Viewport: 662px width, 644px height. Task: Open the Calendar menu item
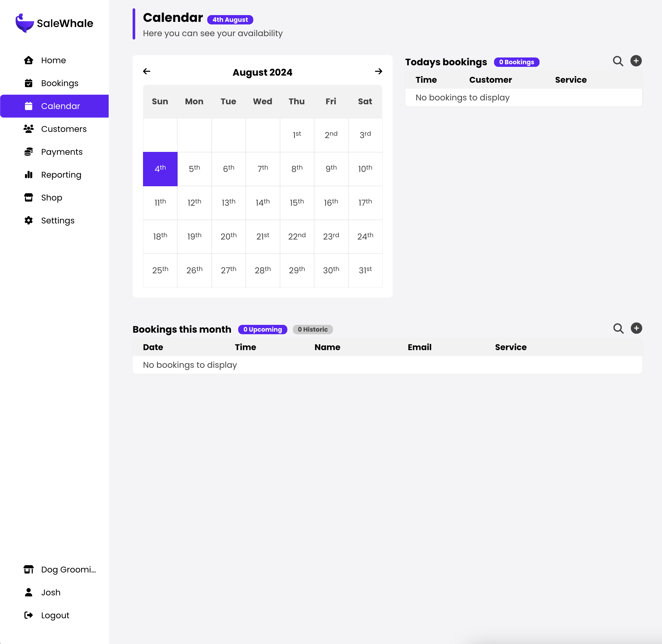[x=60, y=106]
